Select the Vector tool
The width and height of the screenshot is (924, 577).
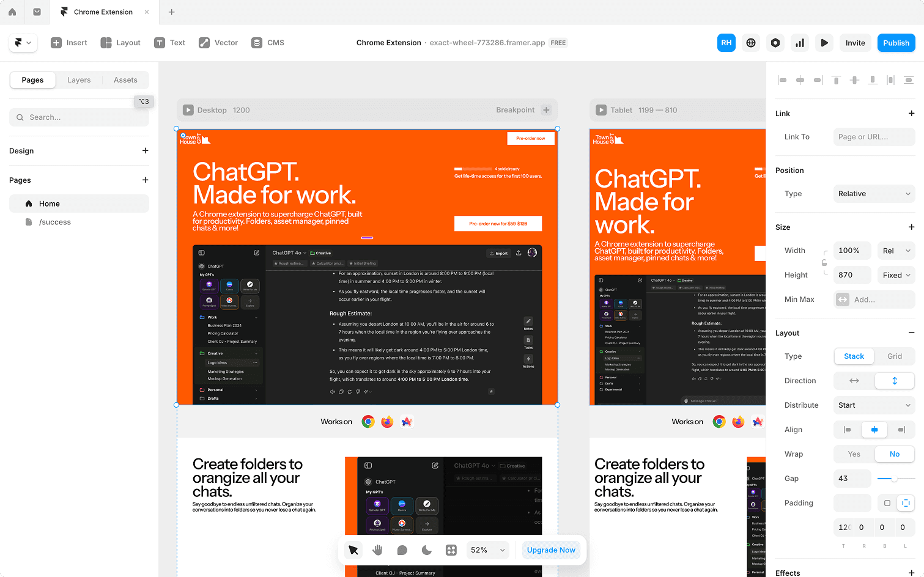pyautogui.click(x=218, y=43)
